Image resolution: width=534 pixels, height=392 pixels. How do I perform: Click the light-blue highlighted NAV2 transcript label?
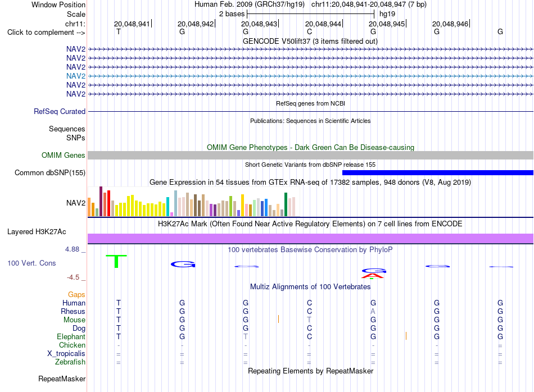tap(76, 76)
